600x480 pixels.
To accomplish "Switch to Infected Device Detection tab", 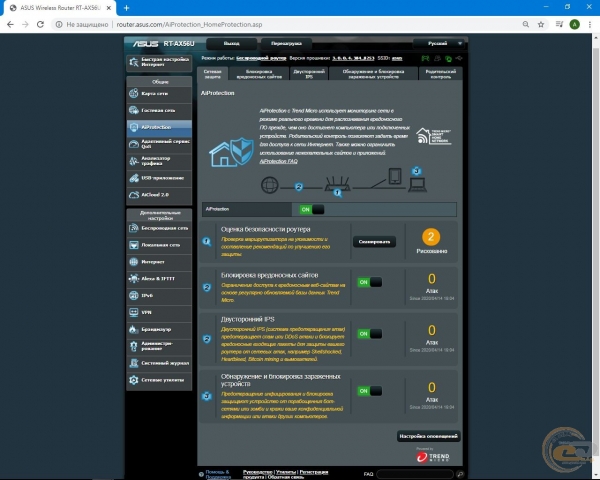I will (373, 74).
